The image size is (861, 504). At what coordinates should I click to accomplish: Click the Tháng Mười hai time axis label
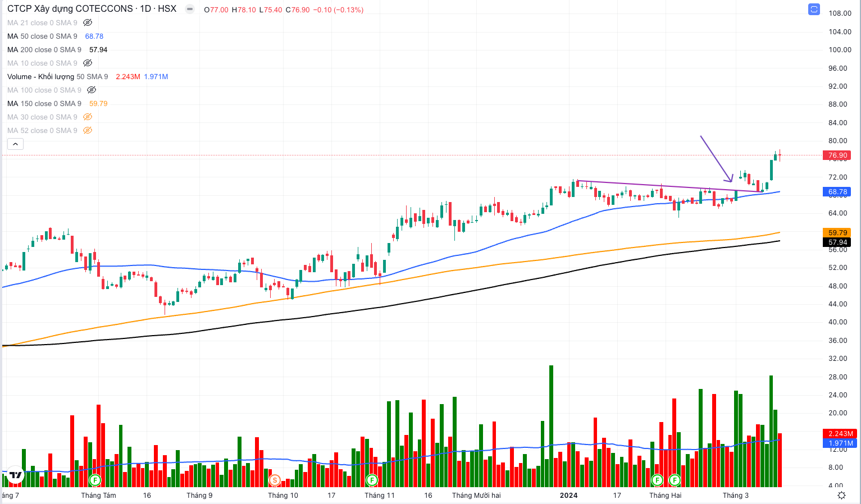pos(476,496)
